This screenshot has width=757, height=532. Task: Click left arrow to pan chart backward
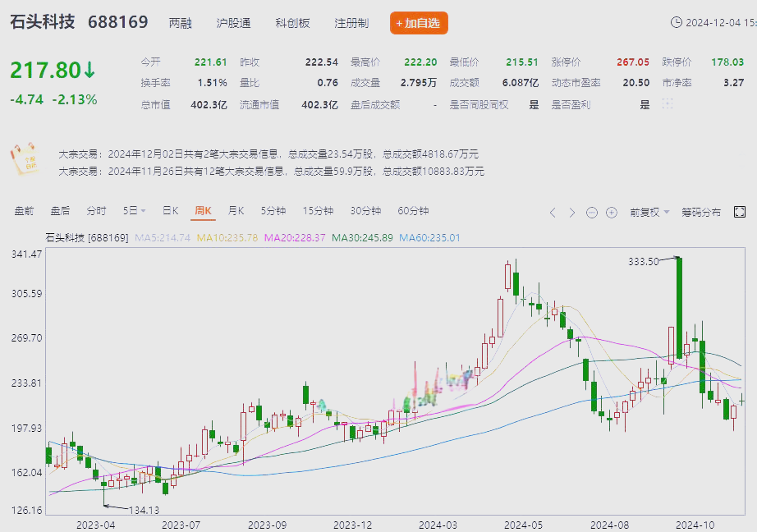553,212
